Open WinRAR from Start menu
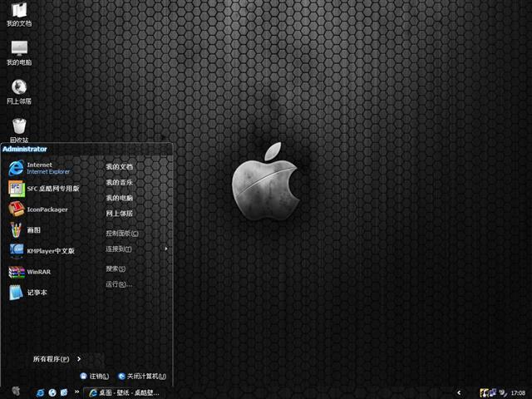Screen dimensions: 532x399 click(30, 272)
